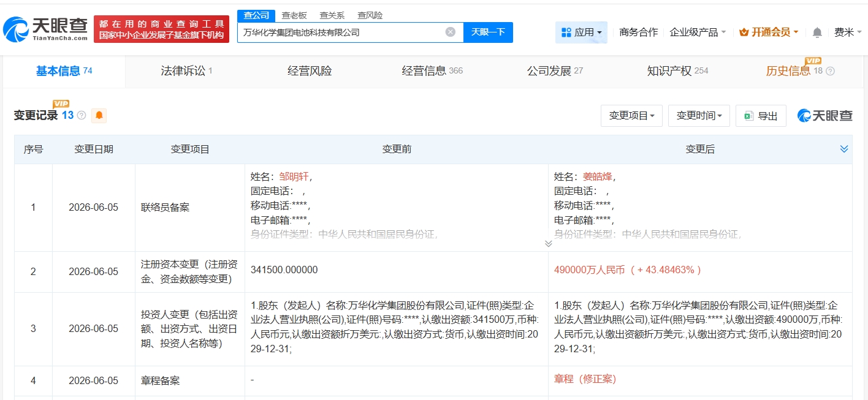Screen dimensions: 868x400
Task: Expand table with double chevron in header
Action: pos(844,149)
